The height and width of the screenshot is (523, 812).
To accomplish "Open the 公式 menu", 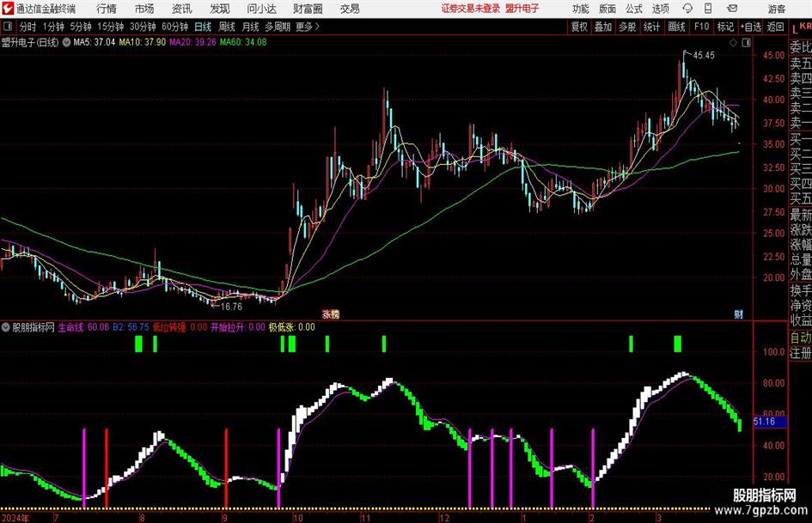I will tap(634, 9).
